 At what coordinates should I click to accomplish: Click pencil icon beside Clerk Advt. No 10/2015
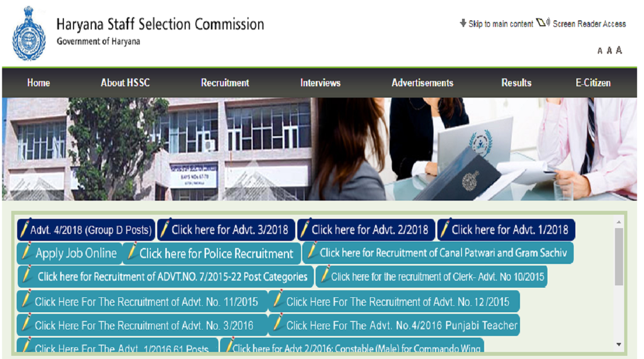pos(324,275)
